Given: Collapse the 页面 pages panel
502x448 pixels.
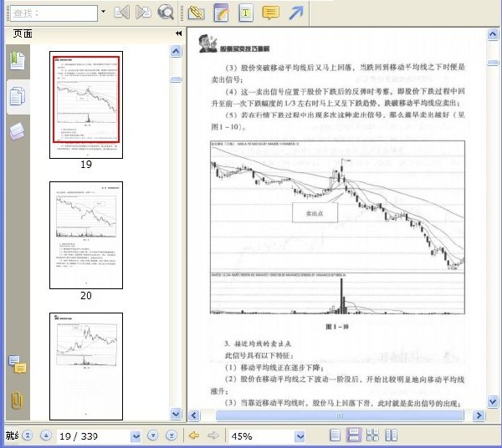Looking at the screenshot, I should (179, 33).
